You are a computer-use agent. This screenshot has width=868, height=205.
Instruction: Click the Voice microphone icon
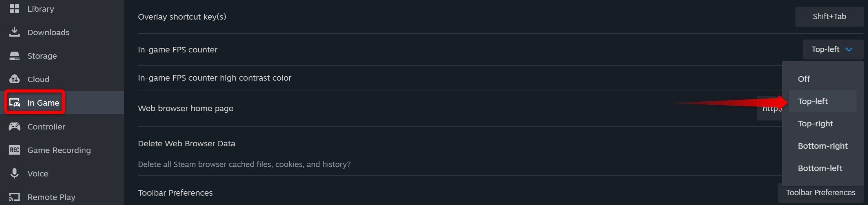[x=15, y=173]
